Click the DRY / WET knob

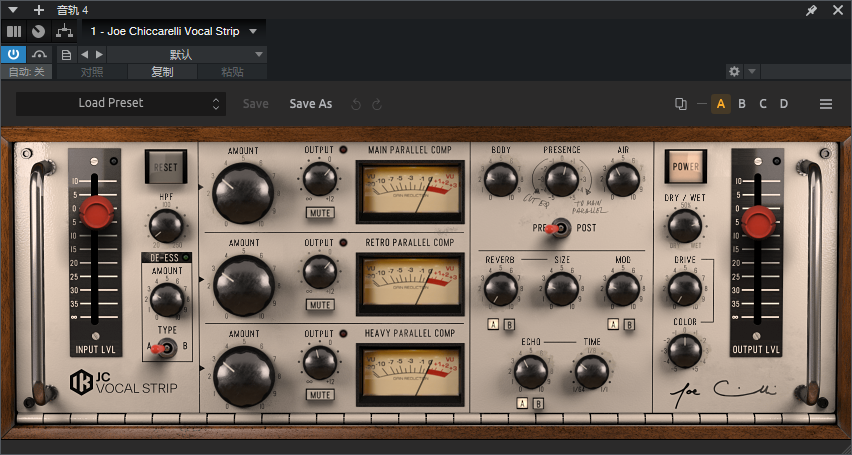pos(685,226)
